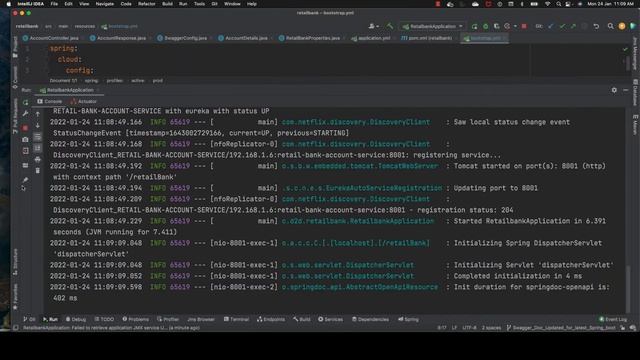Click the date and time in menu bar

611,4
